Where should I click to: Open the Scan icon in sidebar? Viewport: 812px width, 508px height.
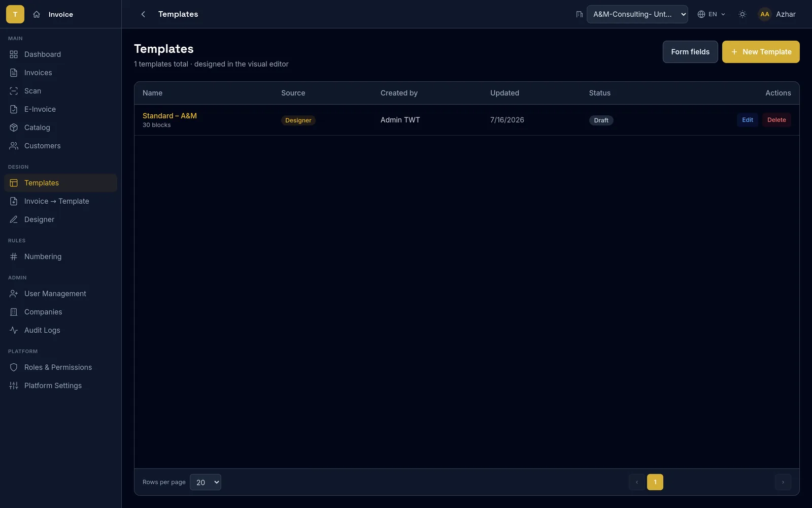[x=14, y=91]
